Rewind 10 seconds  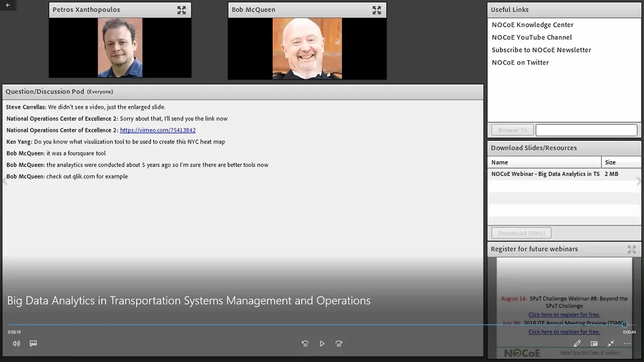coord(305,343)
